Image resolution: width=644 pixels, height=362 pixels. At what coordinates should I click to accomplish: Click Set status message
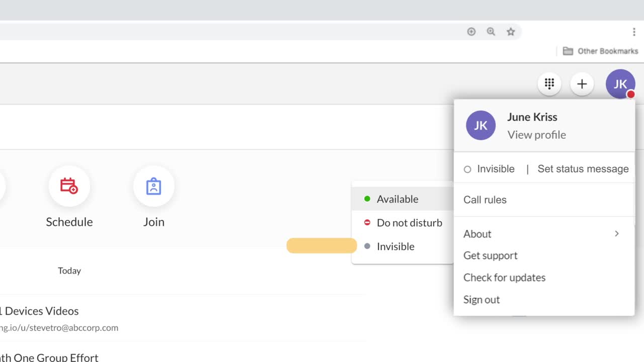(x=583, y=169)
